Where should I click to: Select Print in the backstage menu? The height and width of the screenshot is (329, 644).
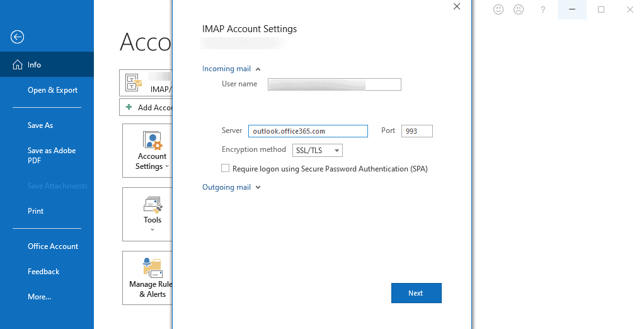click(x=36, y=211)
